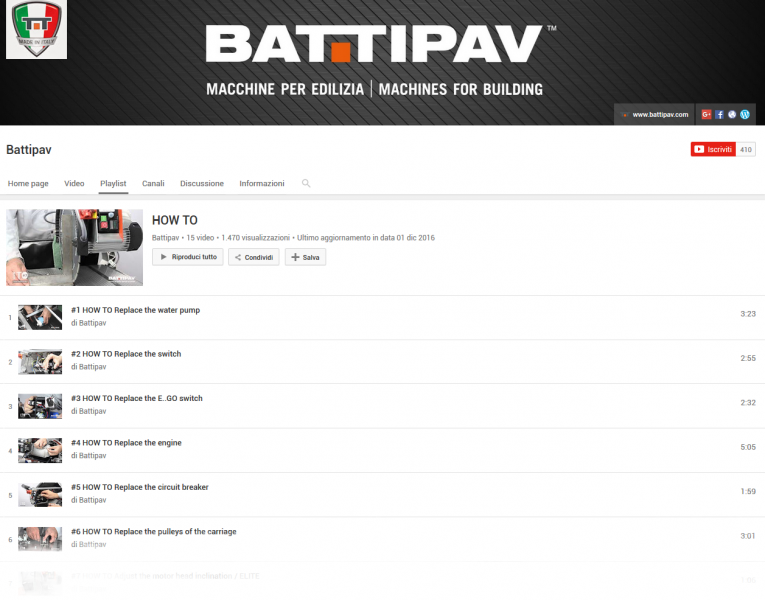The image size is (765, 600).
Task: Open the Informazioni tab
Action: click(262, 183)
